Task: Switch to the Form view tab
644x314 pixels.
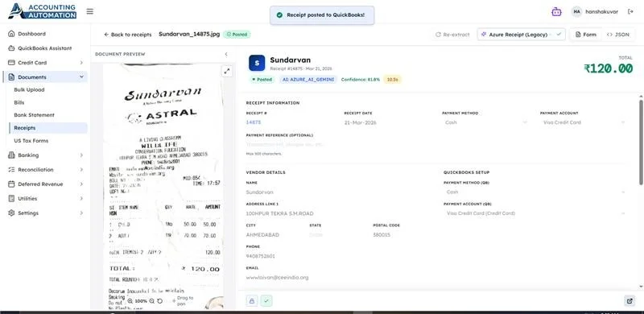Action: click(x=586, y=35)
